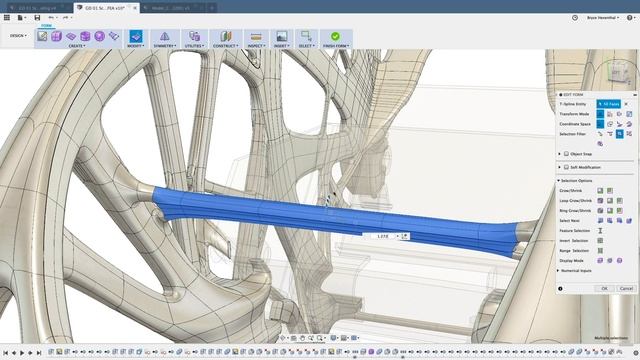Open the Bryce Heventhal account menu
640x360 pixels.
pos(602,18)
